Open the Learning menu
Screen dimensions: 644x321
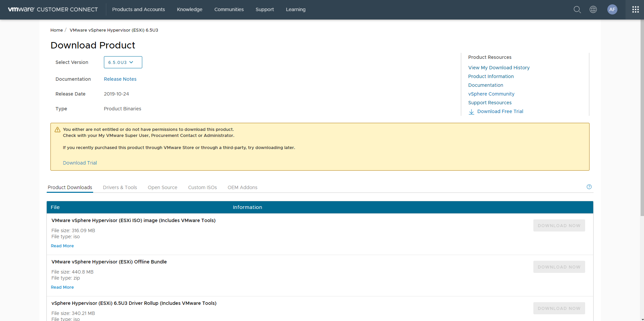point(296,9)
